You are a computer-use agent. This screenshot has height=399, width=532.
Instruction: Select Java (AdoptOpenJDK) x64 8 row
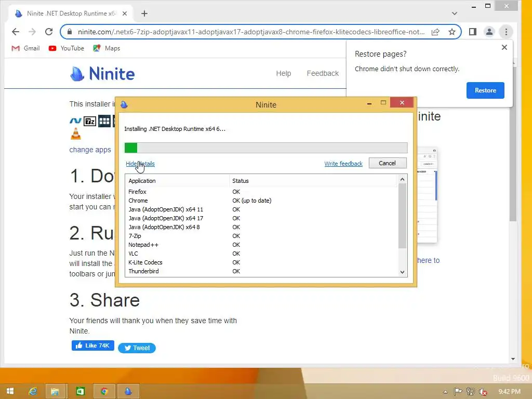tap(261, 227)
